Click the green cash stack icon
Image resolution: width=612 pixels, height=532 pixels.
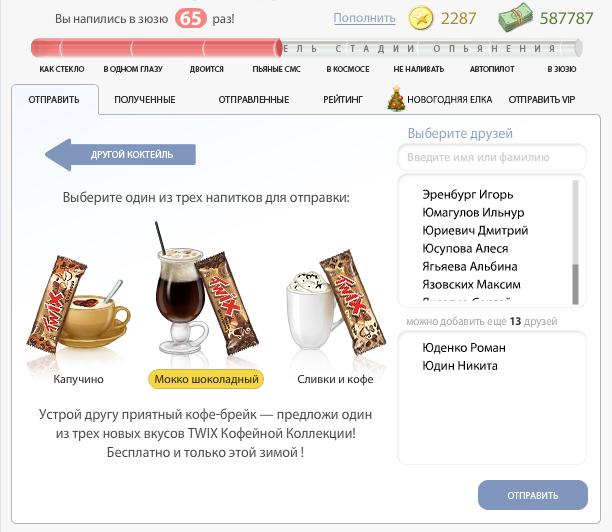click(516, 17)
